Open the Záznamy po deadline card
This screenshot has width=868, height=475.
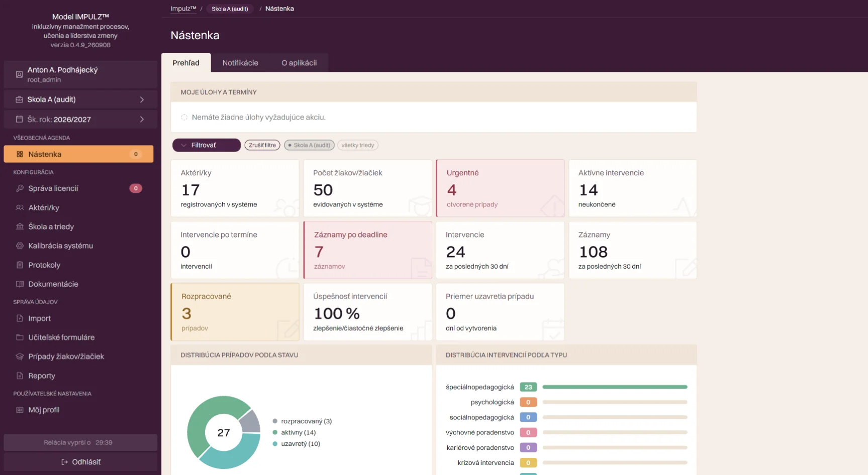tap(367, 250)
